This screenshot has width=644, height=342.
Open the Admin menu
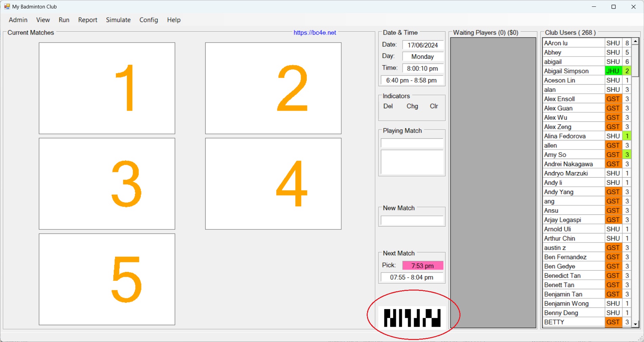18,20
